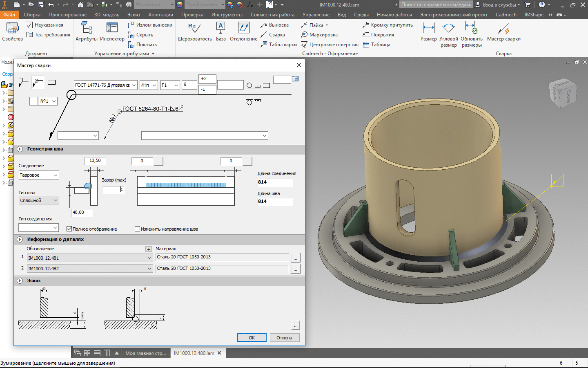The image size is (588, 368).
Task: Toggle the Неуказанная checkbox in ribbon
Action: pyautogui.click(x=29, y=25)
